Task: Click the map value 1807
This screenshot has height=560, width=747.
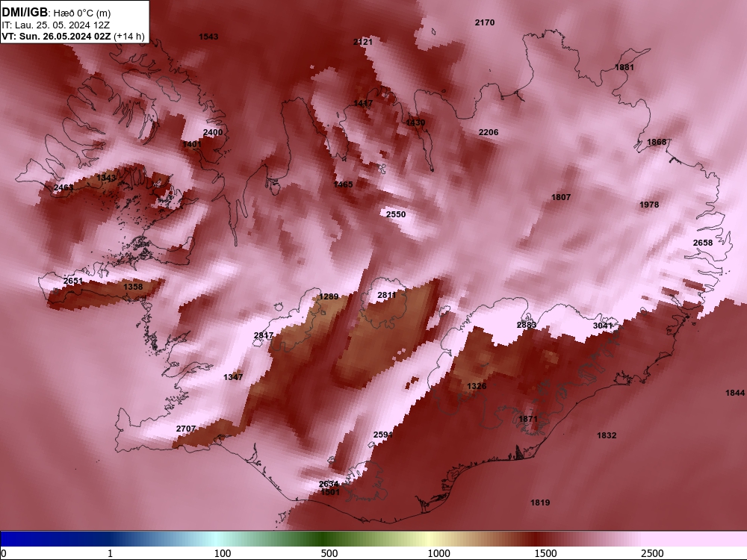Action: point(561,197)
